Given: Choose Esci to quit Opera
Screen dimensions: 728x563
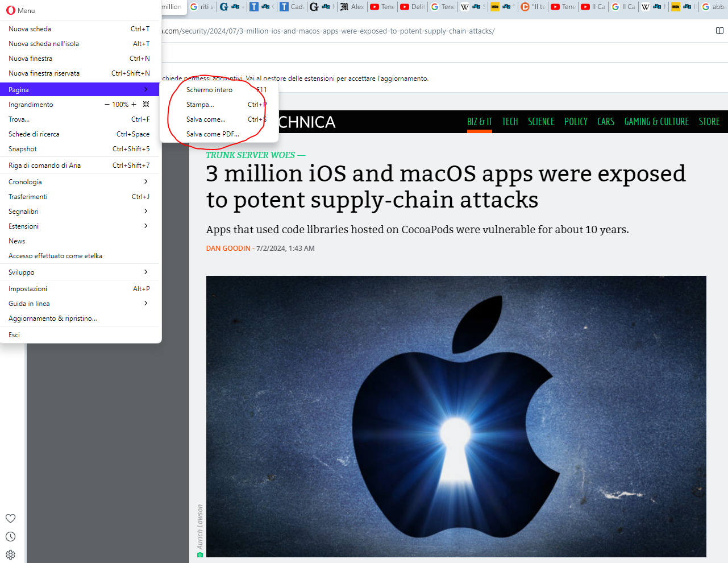Looking at the screenshot, I should tap(80, 335).
